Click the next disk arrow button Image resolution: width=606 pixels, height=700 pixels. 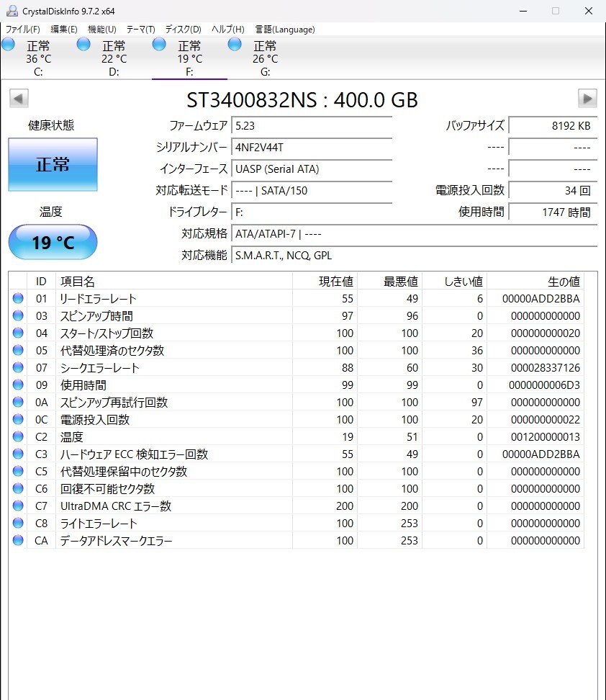(587, 98)
